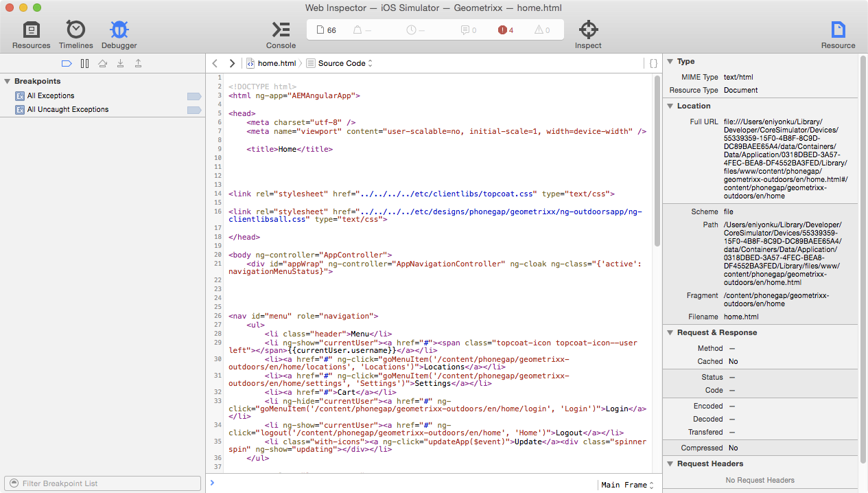
Task: Collapse the Breakpoints section
Action: pos(7,82)
